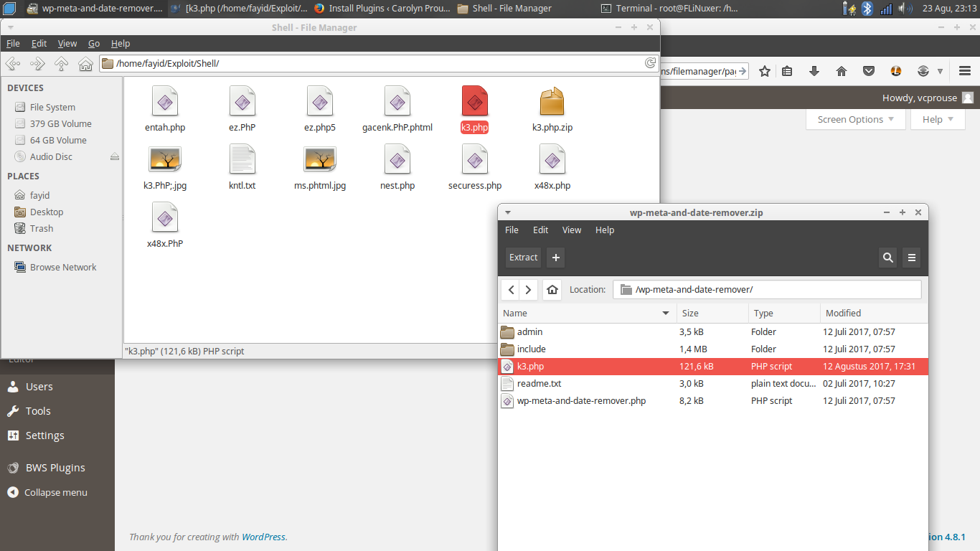The height and width of the screenshot is (551, 980).
Task: Select Browse Network in sidebar
Action: [63, 268]
